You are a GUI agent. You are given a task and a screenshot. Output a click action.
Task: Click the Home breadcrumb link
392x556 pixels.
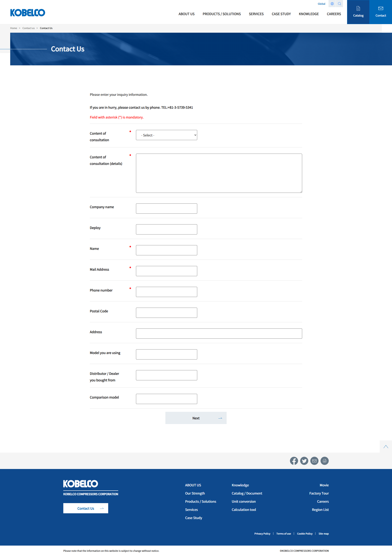[x=13, y=28]
